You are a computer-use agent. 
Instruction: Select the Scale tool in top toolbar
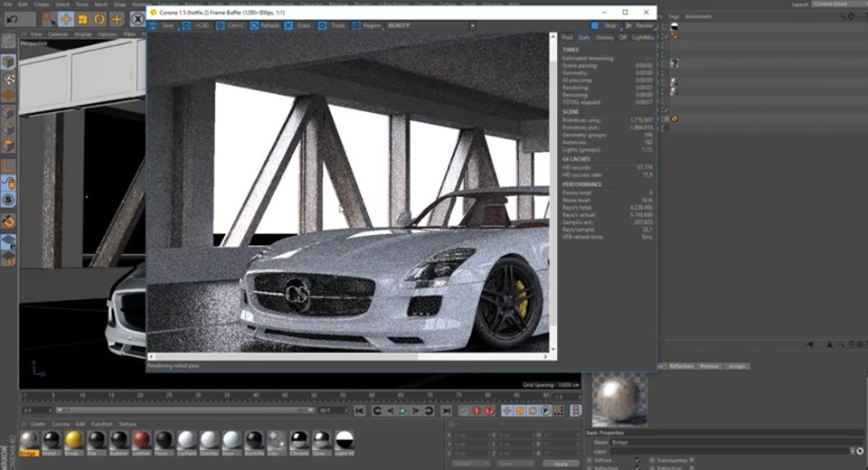tap(82, 19)
